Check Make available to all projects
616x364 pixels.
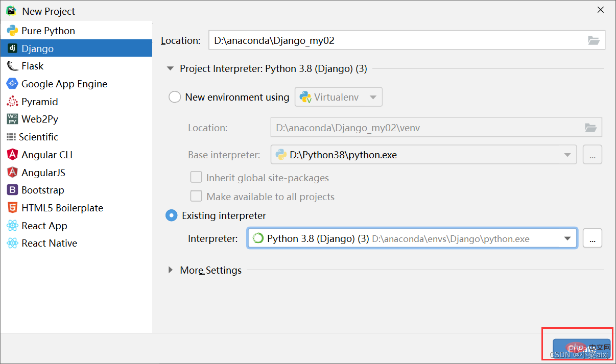pos(196,197)
